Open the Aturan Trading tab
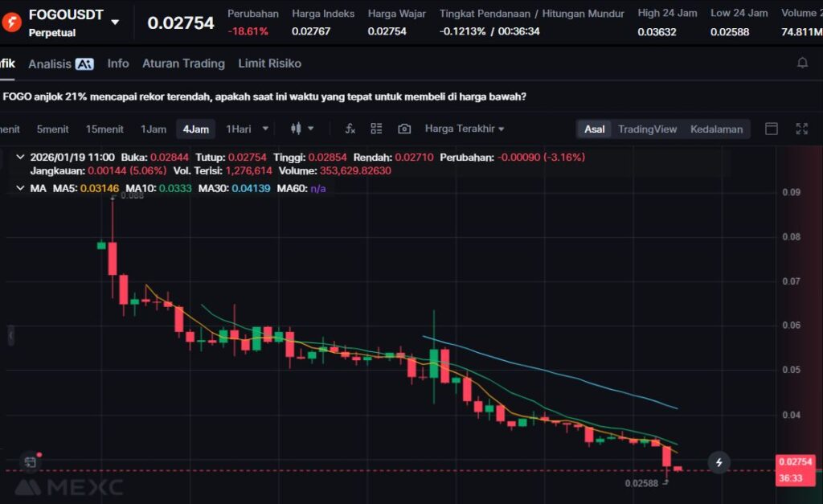 click(183, 64)
